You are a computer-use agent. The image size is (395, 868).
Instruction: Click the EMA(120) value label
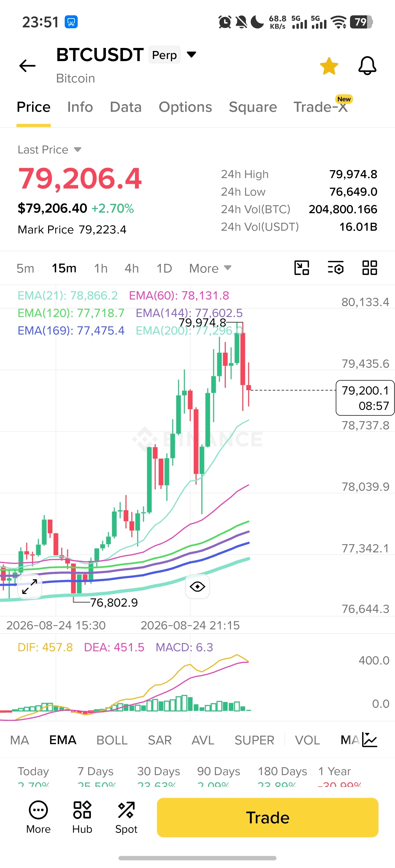coord(71,313)
